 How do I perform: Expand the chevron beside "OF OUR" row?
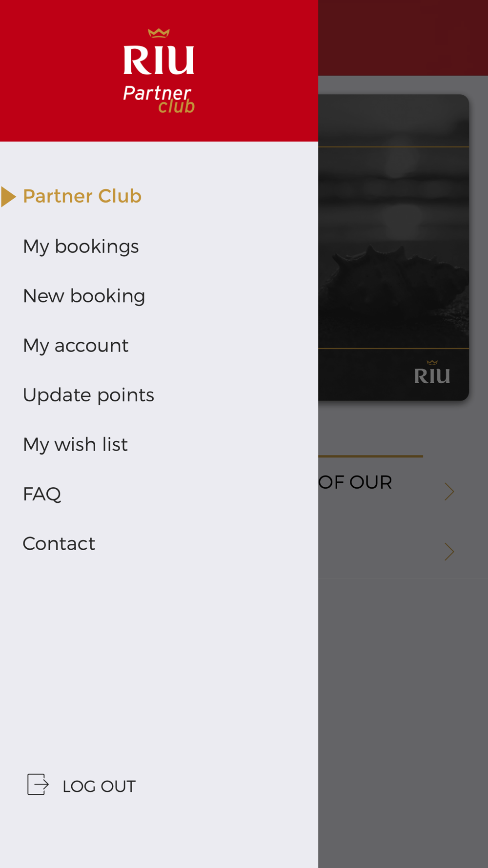tap(449, 491)
